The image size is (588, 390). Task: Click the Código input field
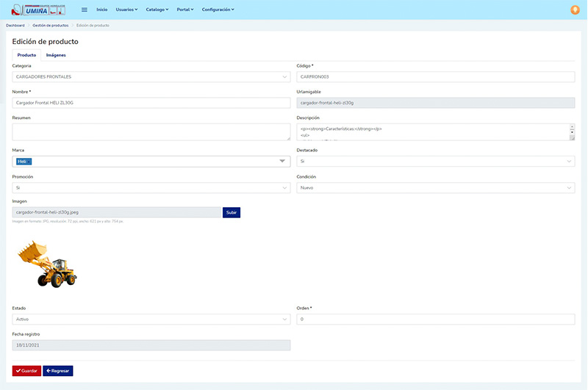[435, 77]
